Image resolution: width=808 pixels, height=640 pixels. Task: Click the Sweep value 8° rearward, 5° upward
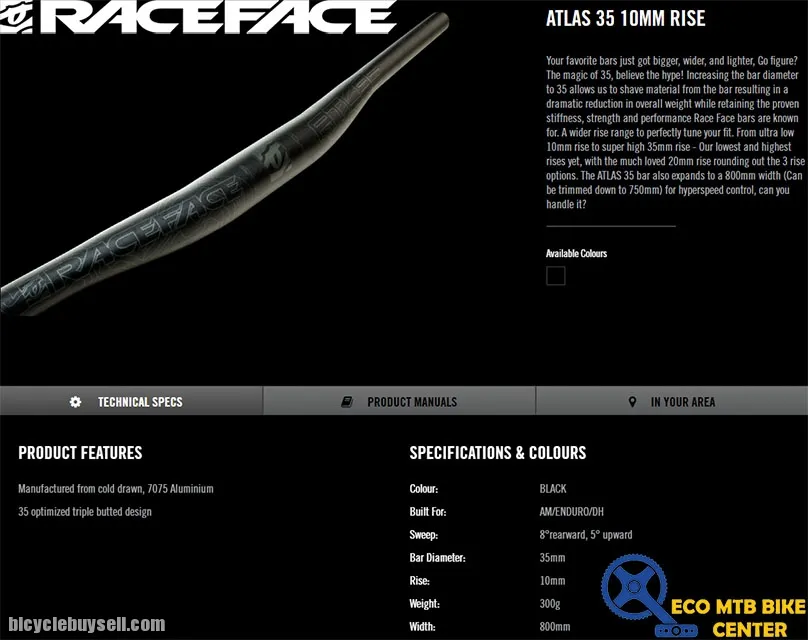585,535
